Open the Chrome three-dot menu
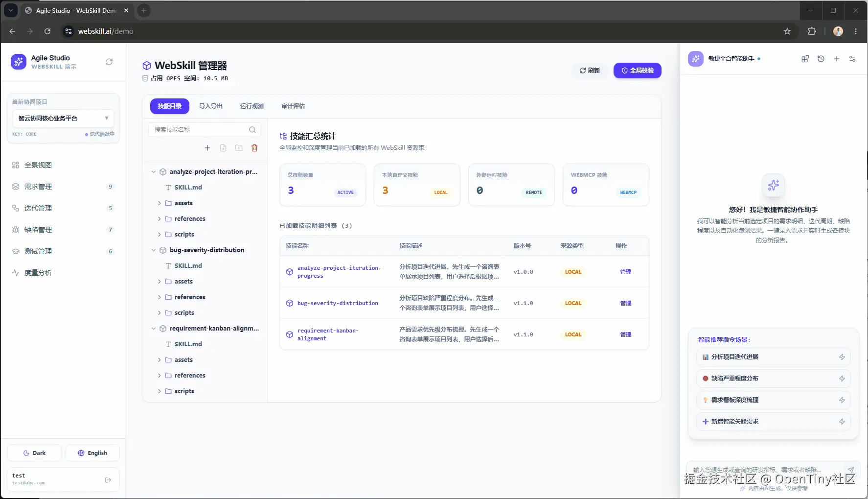Viewport: 868px width, 499px height. tap(856, 31)
